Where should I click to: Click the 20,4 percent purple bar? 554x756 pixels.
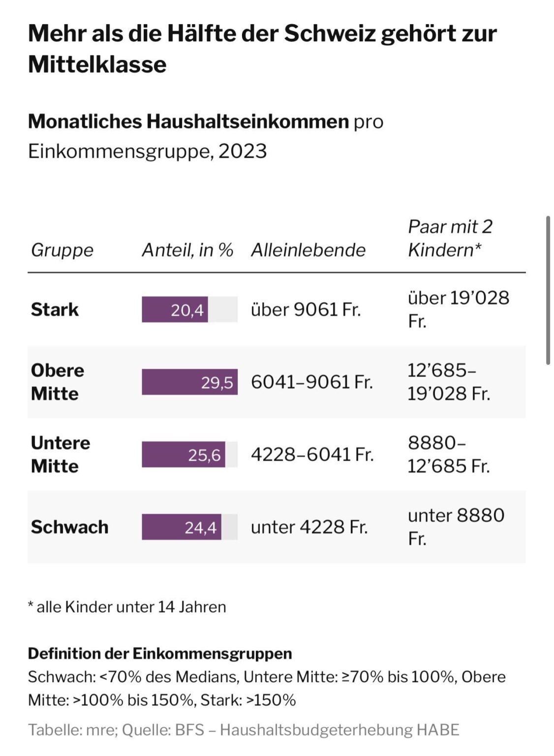click(x=175, y=310)
